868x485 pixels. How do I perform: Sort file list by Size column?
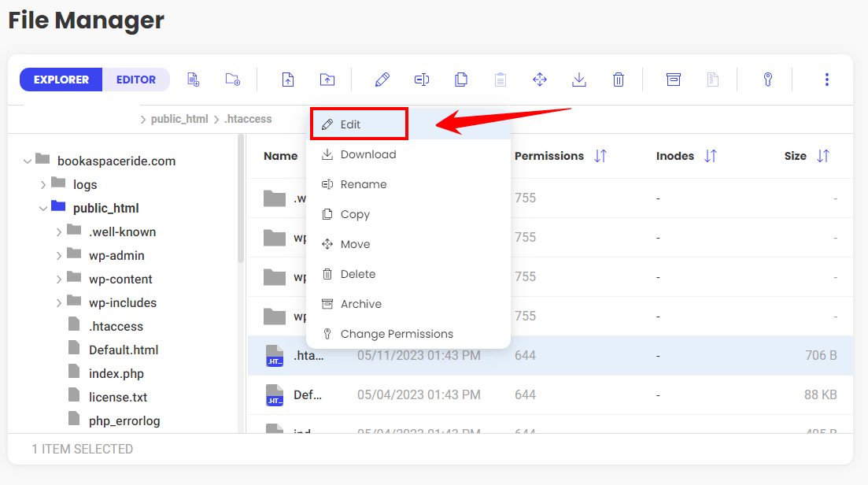click(x=823, y=156)
